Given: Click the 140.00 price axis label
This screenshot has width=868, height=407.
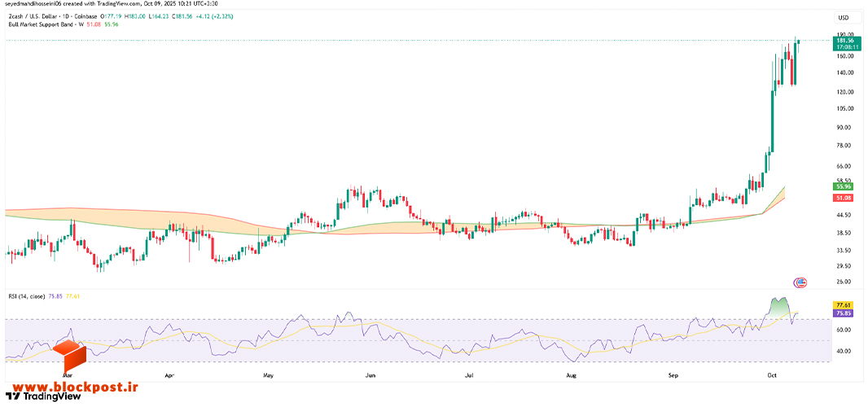Looking at the screenshot, I should 844,72.
